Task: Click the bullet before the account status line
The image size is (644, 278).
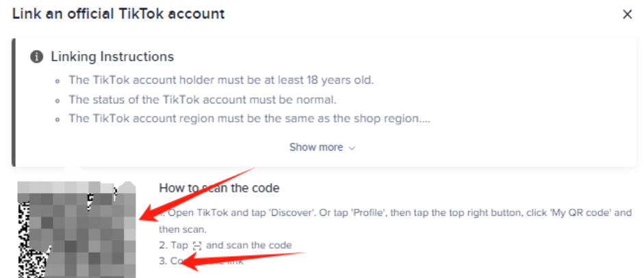Action: pyautogui.click(x=58, y=100)
